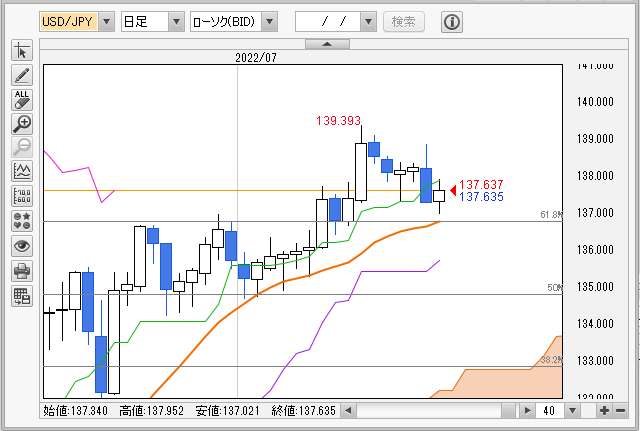Click the 2022/07 date label
Viewport: 640px width, 431px height.
pos(256,58)
